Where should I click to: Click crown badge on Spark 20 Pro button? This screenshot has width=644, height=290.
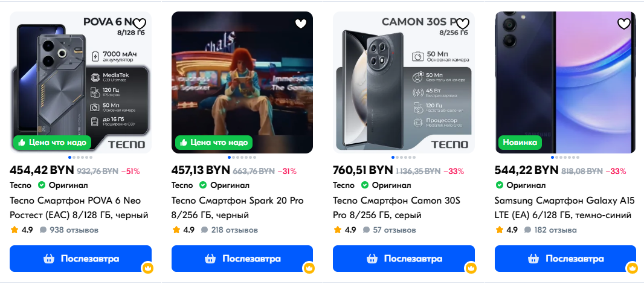point(309,268)
